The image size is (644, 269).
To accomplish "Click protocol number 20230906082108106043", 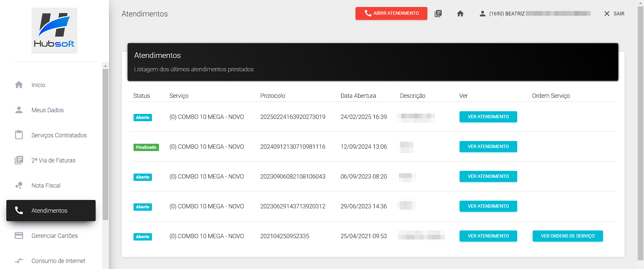I will pos(293,177).
